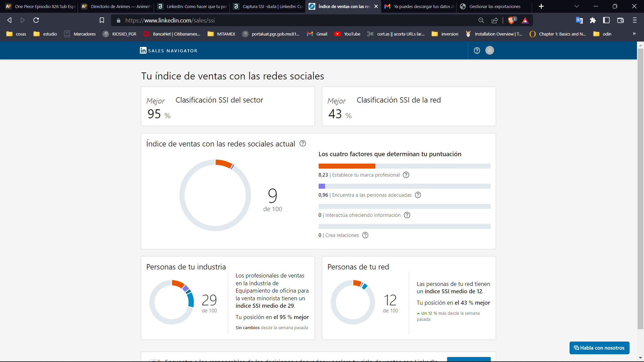This screenshot has width=644, height=362.
Task: Open Chapter 1: Basics bookmark
Action: (x=557, y=34)
